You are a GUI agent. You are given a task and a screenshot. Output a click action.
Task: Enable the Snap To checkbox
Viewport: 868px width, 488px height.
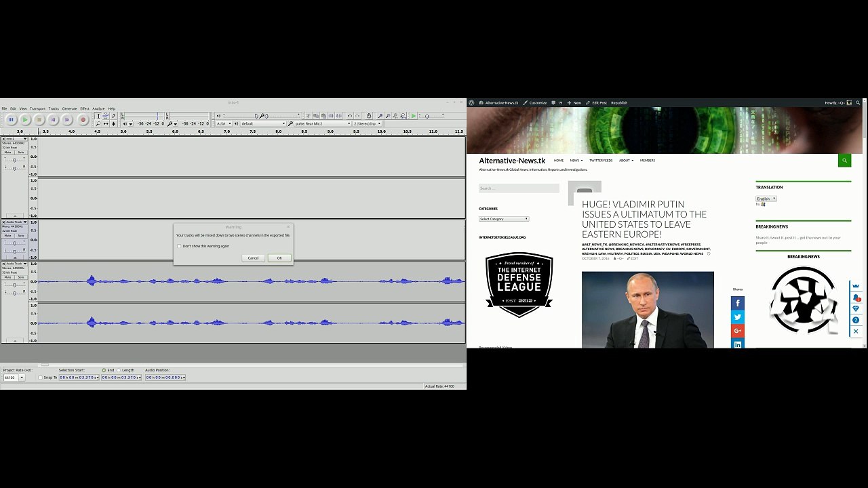pos(40,378)
